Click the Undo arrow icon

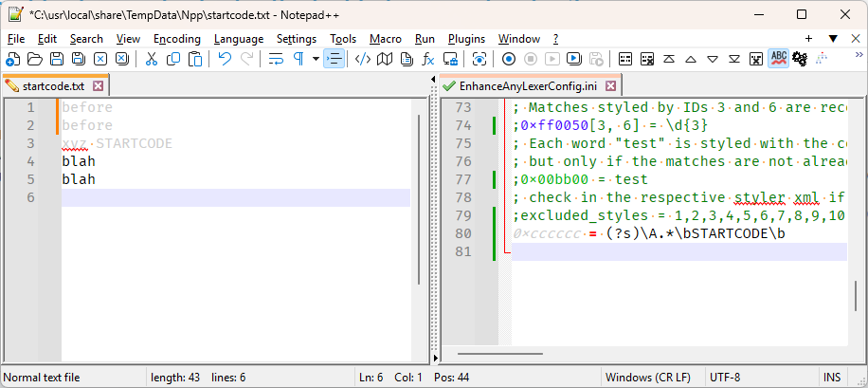[225, 59]
